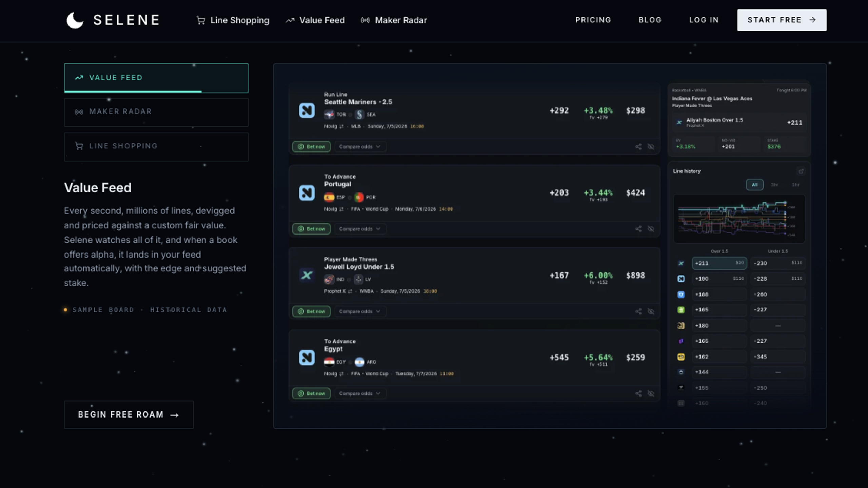Click yellow sportsbook icon in +162 row

pyautogui.click(x=681, y=357)
